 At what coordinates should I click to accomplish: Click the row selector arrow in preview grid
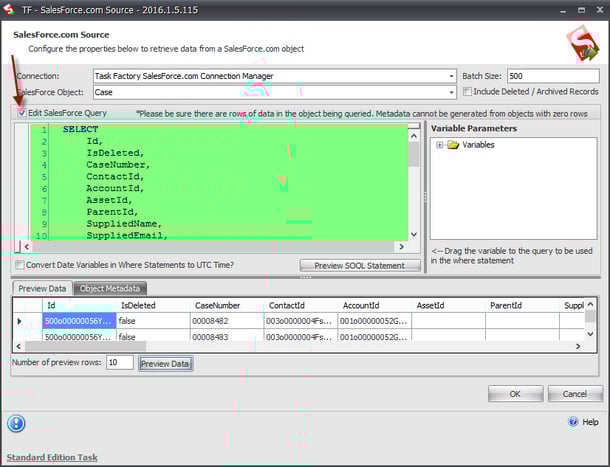click(x=19, y=321)
